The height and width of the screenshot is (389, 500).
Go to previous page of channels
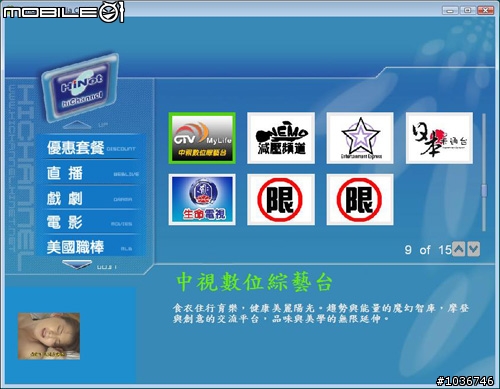(459, 249)
